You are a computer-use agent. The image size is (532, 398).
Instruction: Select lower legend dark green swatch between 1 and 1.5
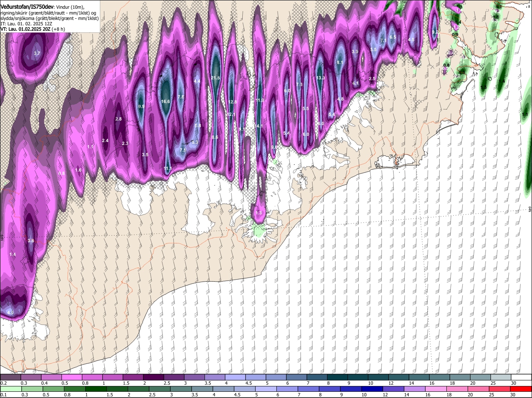[x=96, y=389]
